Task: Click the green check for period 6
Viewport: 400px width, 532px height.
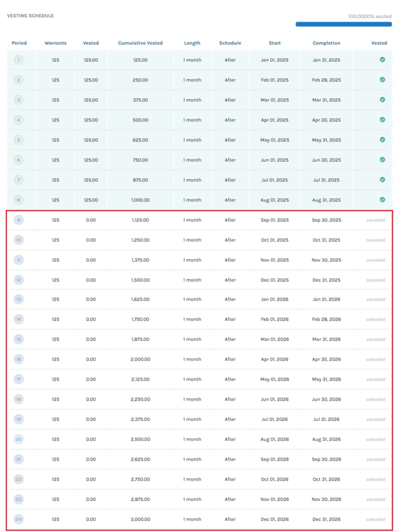Action: [382, 159]
